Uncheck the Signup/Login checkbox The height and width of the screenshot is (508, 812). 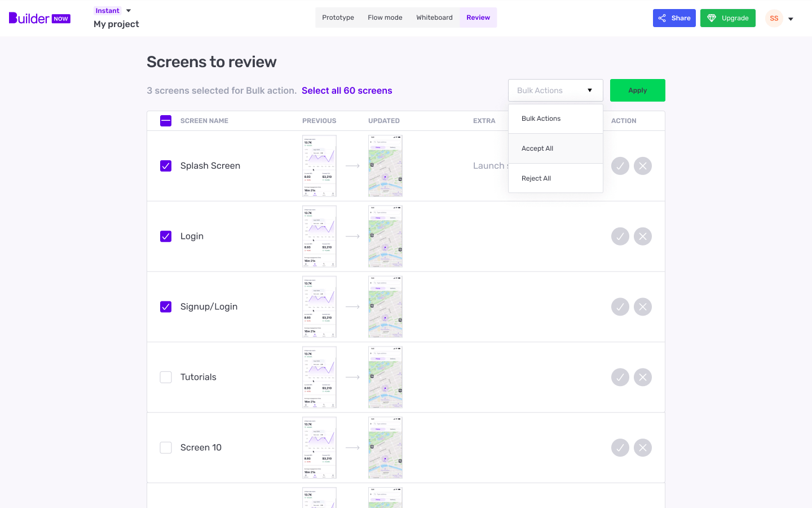[166, 307]
